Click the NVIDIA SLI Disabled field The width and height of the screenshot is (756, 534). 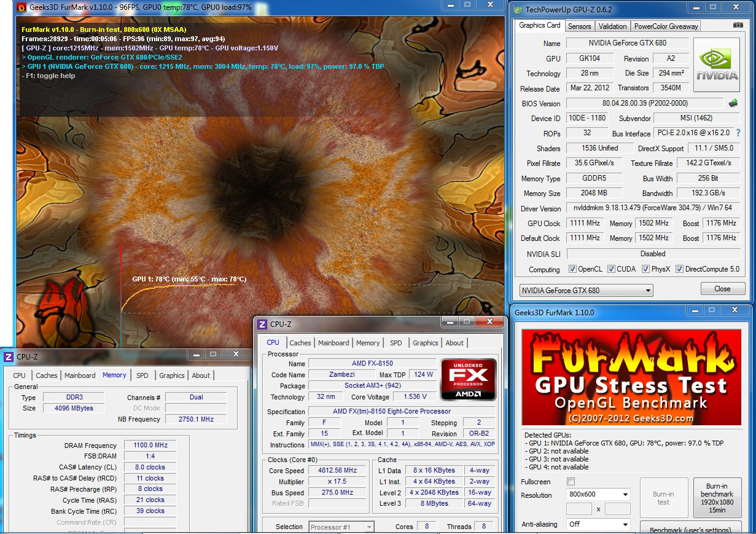click(653, 254)
